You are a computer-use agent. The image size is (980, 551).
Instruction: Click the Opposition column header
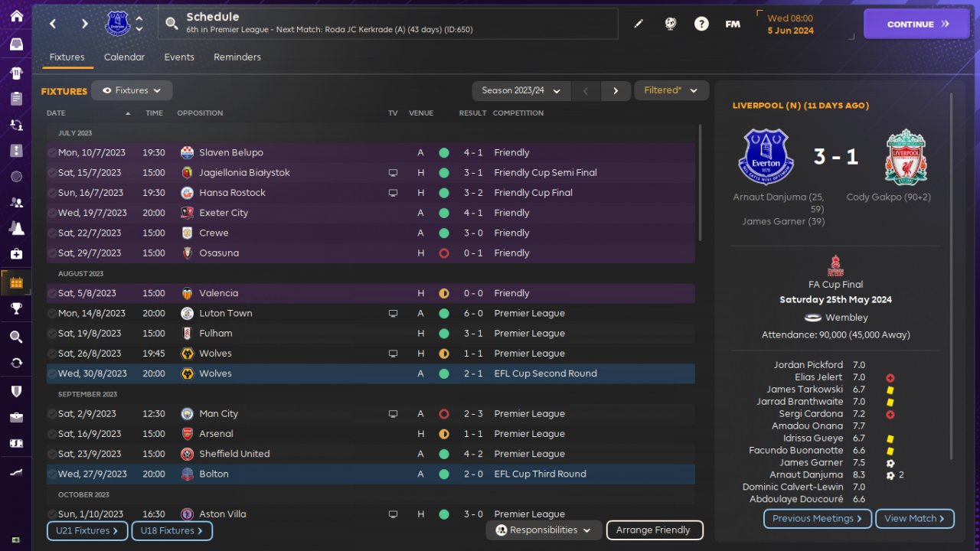coord(200,113)
